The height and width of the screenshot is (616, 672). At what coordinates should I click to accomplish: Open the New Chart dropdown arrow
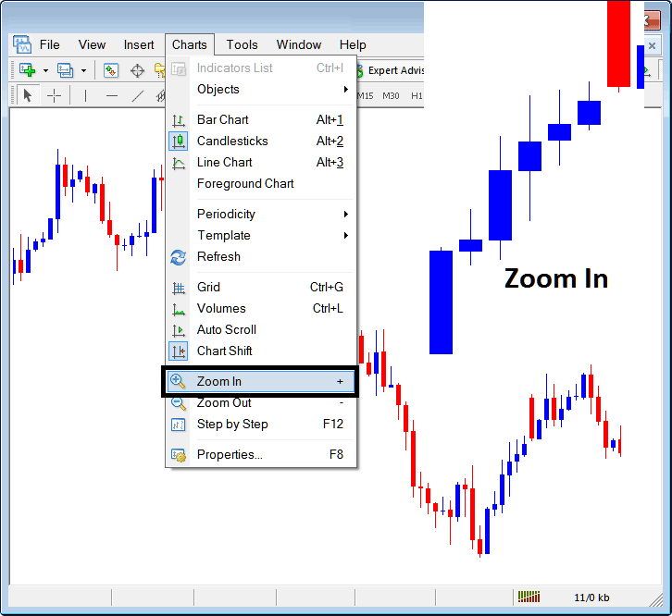[45, 70]
